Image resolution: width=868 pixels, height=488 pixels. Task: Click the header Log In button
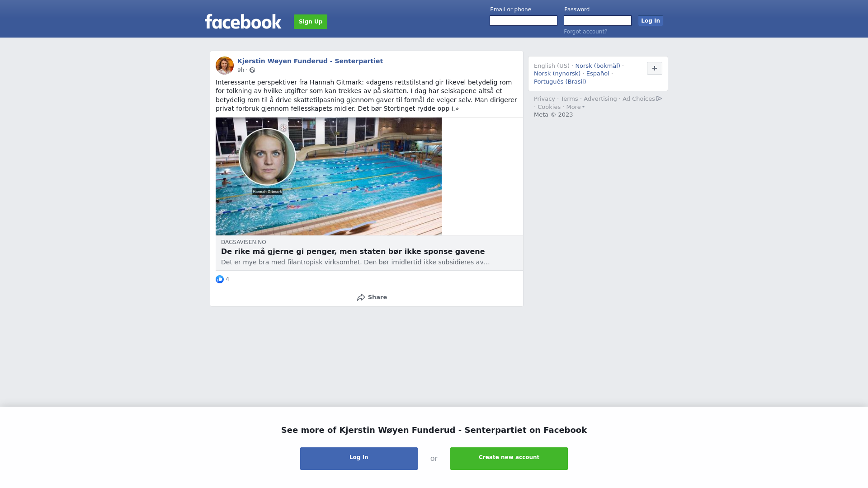[x=650, y=21]
